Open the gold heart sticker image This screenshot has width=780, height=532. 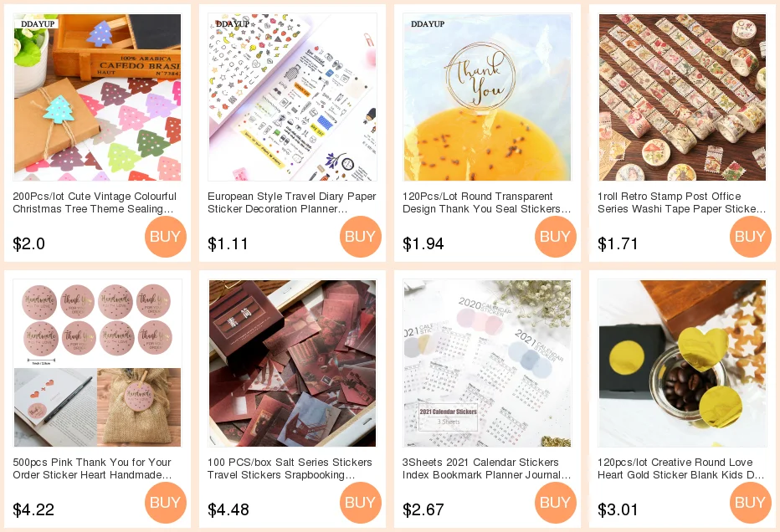(683, 364)
